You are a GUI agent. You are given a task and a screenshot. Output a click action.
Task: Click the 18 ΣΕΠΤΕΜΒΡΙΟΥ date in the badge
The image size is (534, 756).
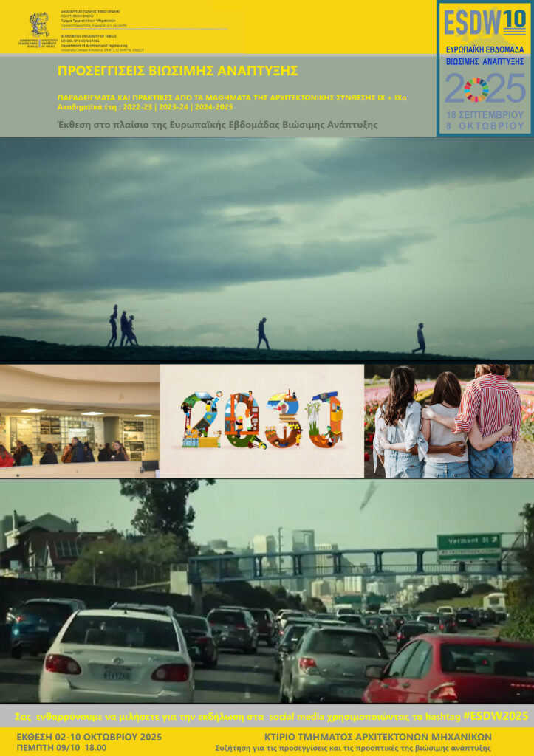click(x=485, y=114)
